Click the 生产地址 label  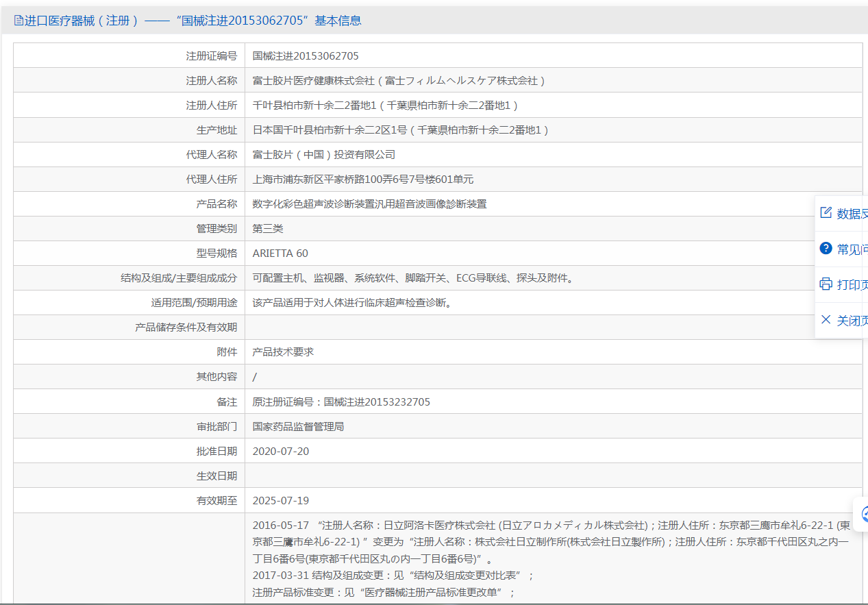(x=217, y=130)
